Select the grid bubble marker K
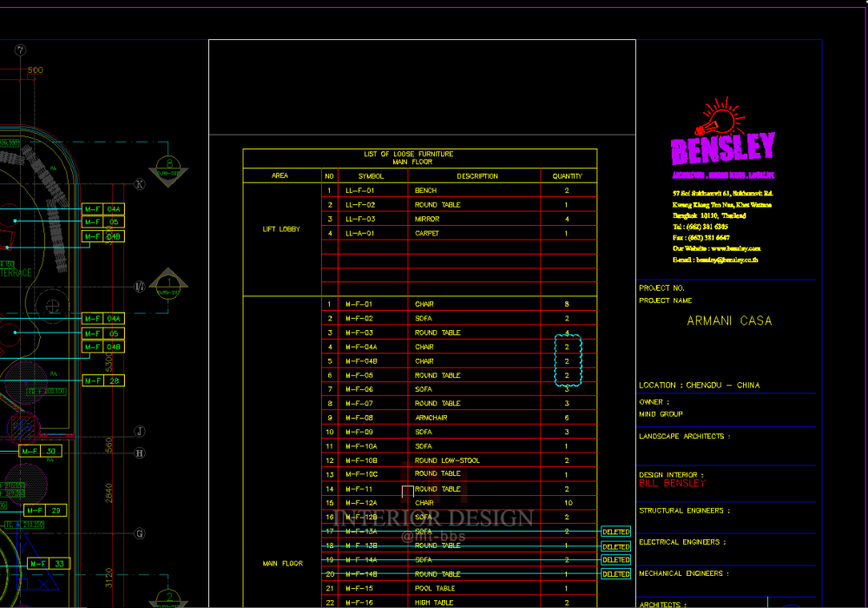This screenshot has width=868, height=608. [x=140, y=184]
